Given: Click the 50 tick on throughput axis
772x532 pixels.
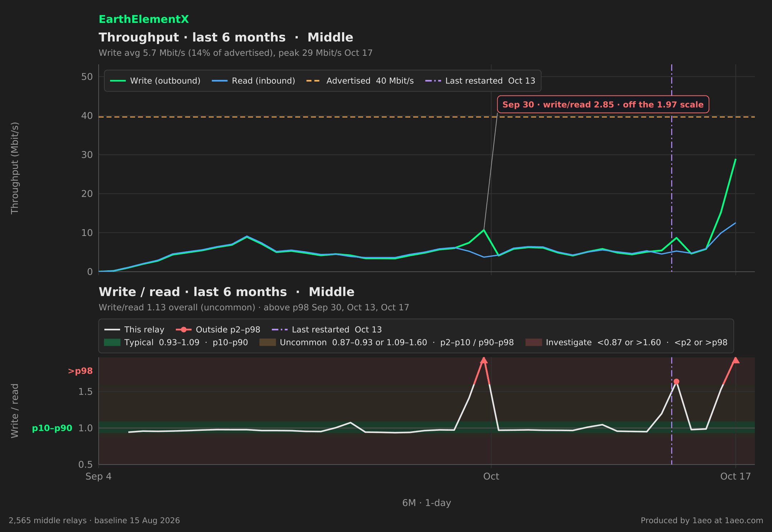Looking at the screenshot, I should pyautogui.click(x=87, y=77).
